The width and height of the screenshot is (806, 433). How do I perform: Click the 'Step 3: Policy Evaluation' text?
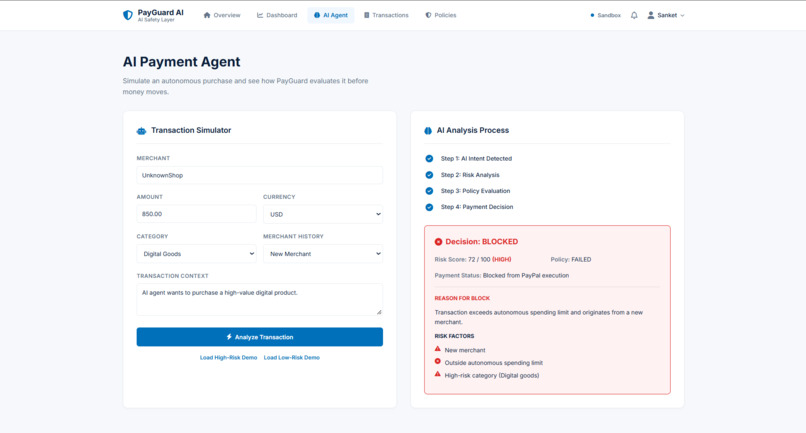coord(475,191)
